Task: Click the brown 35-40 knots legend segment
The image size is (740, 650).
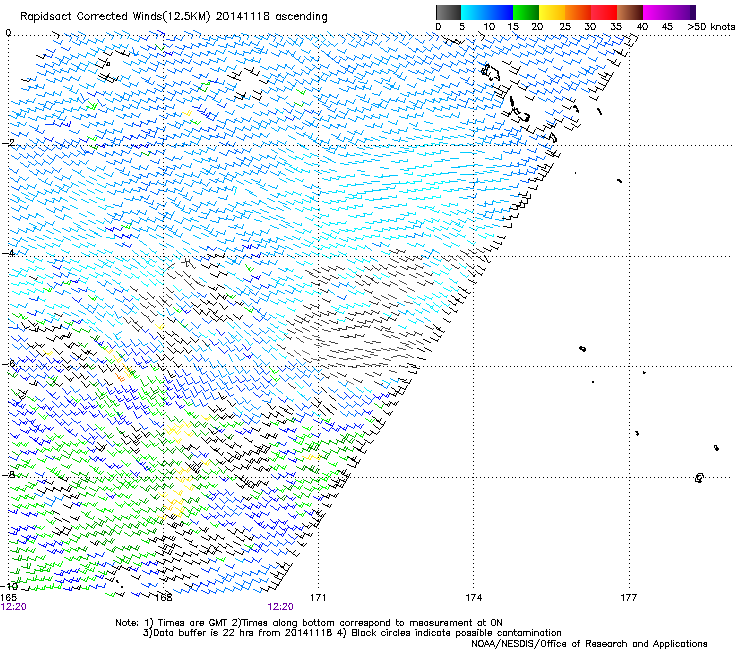Action: pos(630,12)
